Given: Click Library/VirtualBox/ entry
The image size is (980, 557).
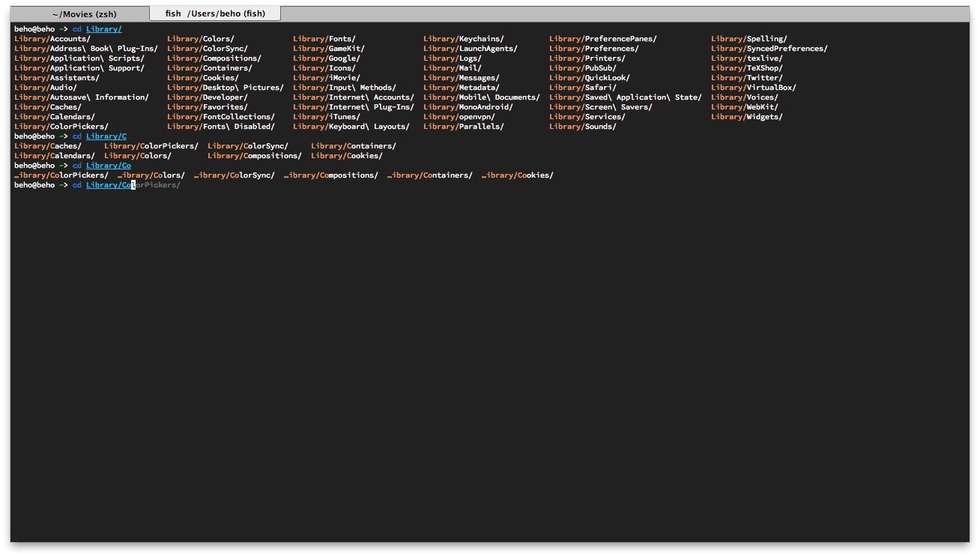Looking at the screenshot, I should [754, 88].
